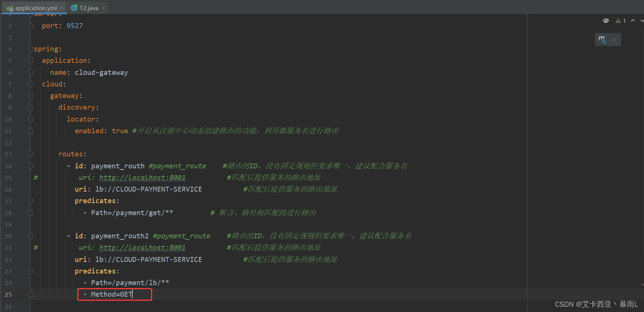Click the Method=GET predicate text
The image size is (644, 312).
(x=111, y=294)
